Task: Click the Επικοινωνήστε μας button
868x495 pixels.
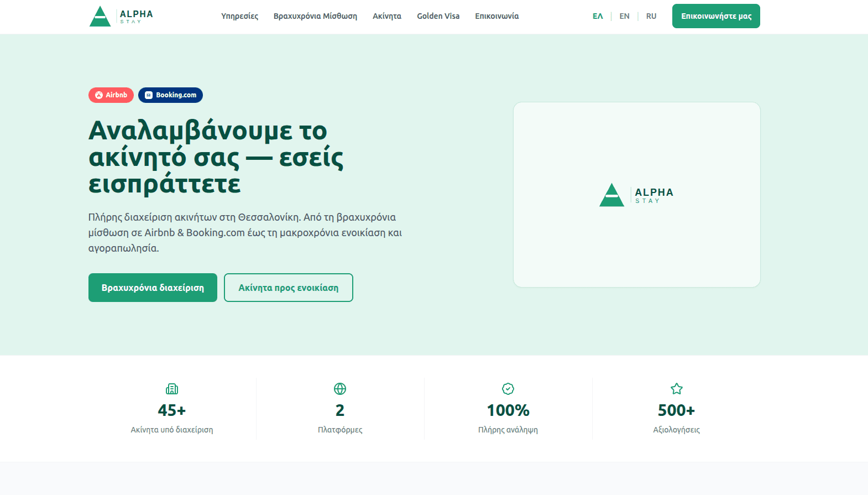Action: tap(716, 16)
